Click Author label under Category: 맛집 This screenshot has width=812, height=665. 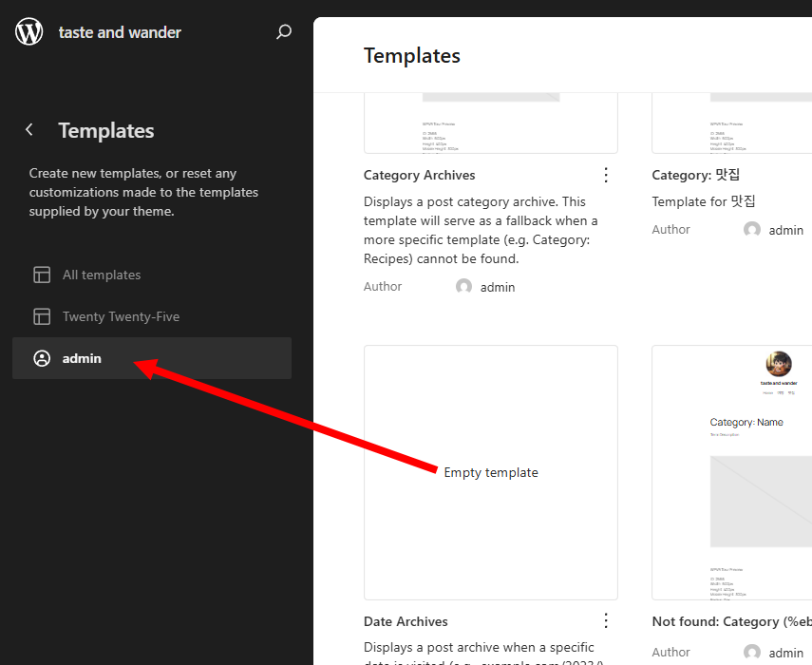pyautogui.click(x=670, y=230)
